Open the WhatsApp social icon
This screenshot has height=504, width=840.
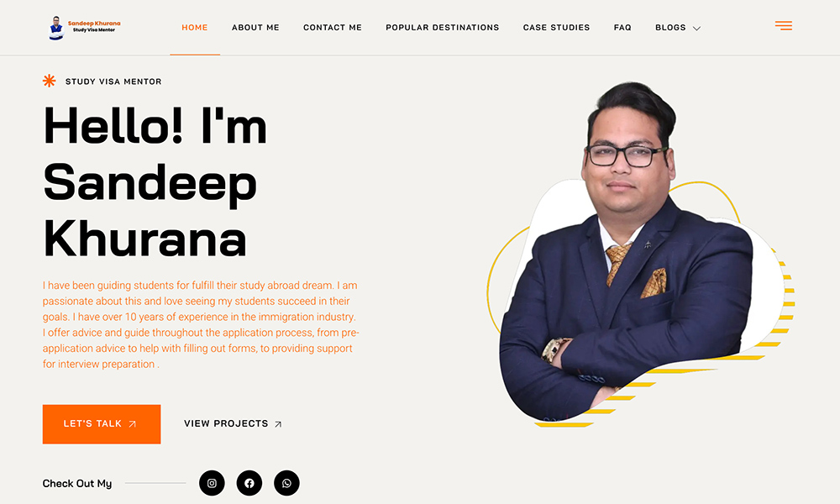click(286, 483)
